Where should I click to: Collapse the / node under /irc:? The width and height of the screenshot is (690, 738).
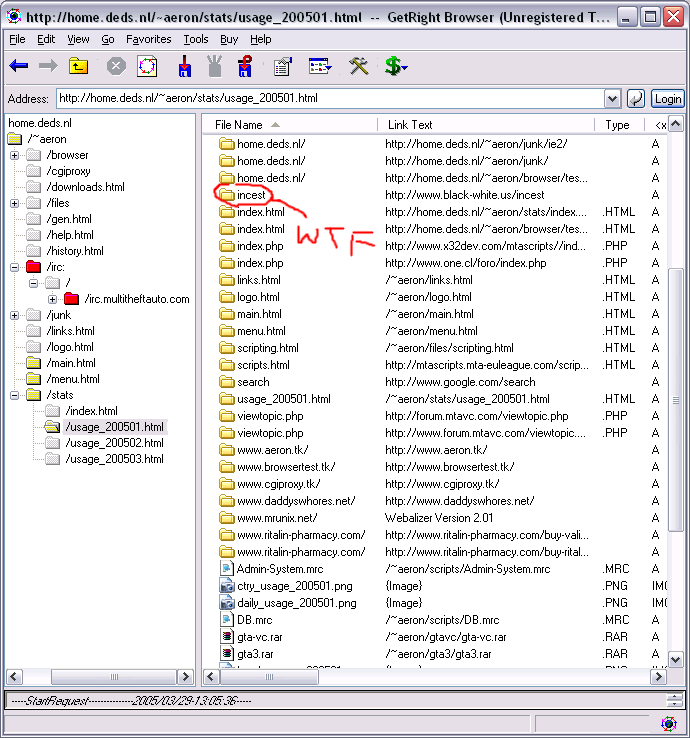click(33, 283)
